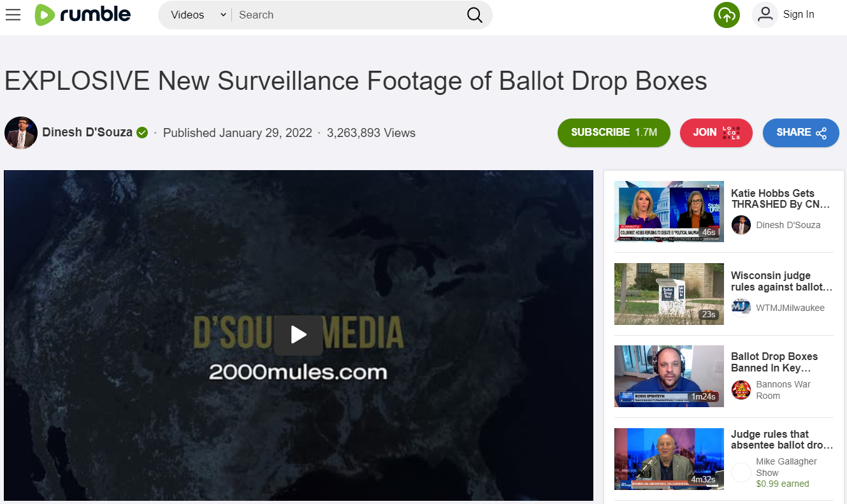
Task: Click the red JOIN button
Action: coord(716,133)
